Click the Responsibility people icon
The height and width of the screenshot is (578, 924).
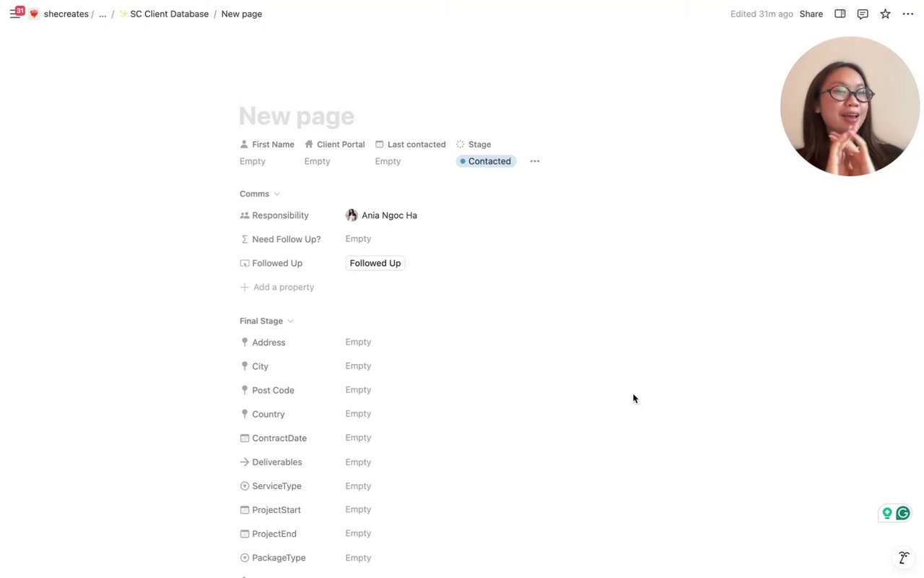point(245,215)
